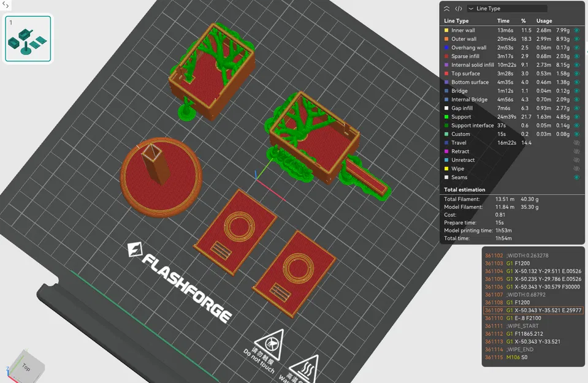The height and width of the screenshot is (383, 588).
Task: Hide Gap infill with eye icon
Action: tap(577, 108)
